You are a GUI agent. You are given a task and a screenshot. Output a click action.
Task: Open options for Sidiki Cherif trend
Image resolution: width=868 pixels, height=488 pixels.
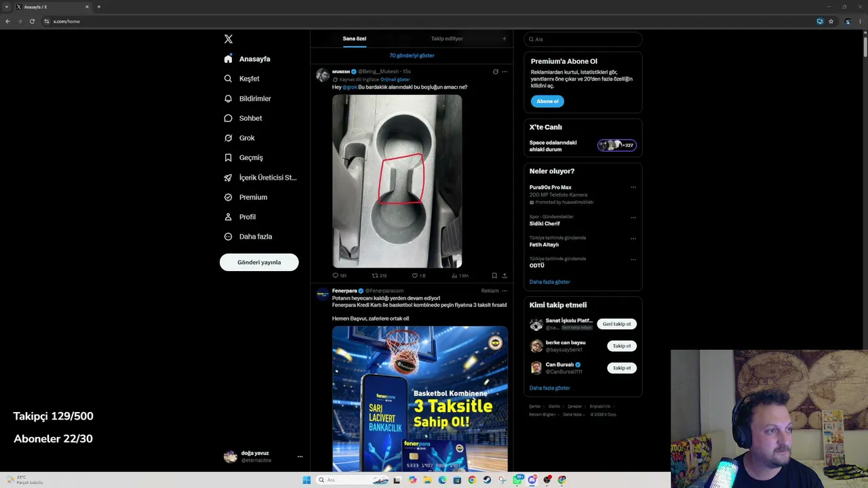633,218
